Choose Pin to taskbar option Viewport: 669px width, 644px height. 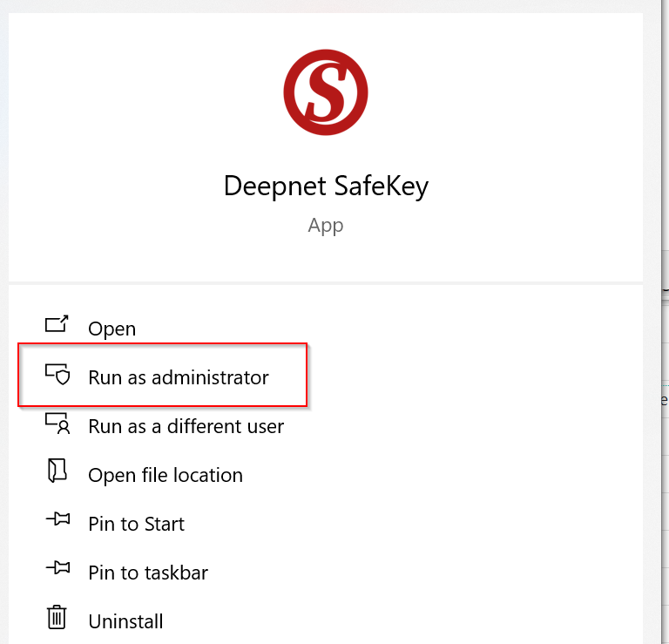point(148,573)
